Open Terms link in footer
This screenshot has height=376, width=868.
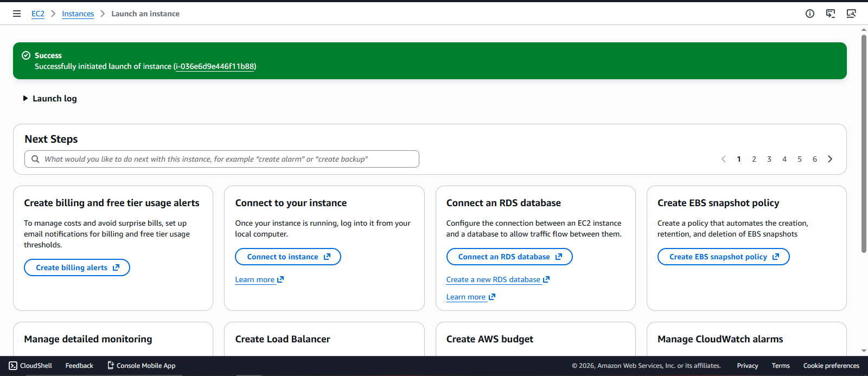pyautogui.click(x=781, y=366)
